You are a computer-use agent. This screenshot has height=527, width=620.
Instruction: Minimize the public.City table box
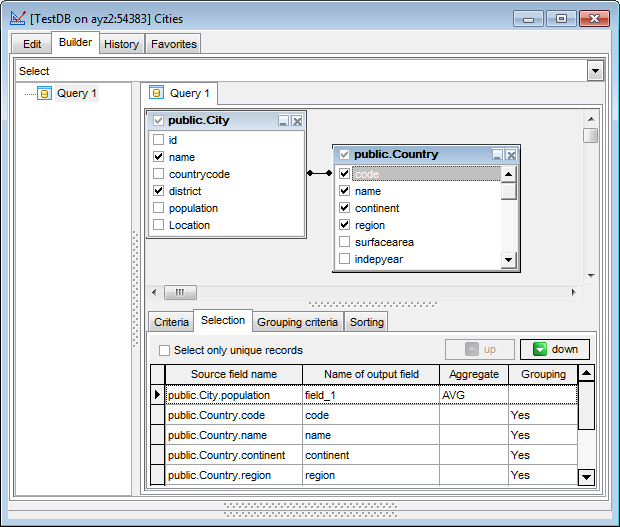[283, 121]
